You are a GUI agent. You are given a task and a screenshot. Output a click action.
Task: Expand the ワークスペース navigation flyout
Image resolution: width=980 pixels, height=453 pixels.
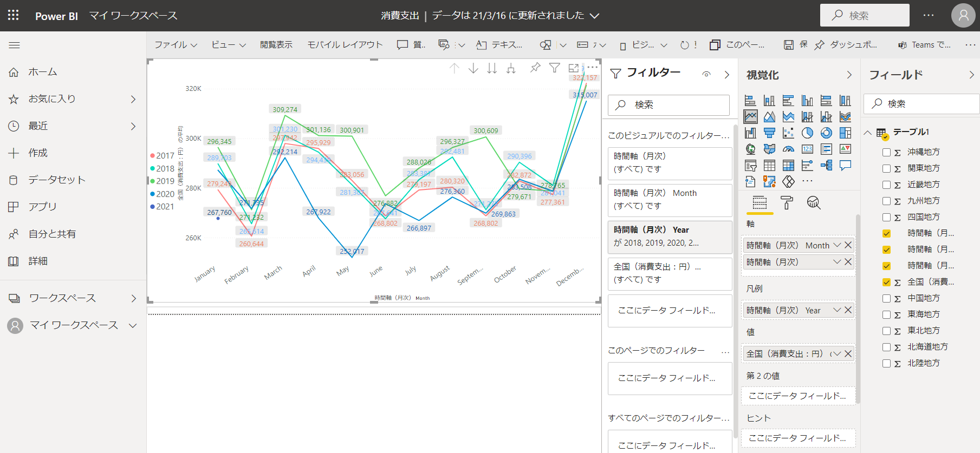[133, 298]
